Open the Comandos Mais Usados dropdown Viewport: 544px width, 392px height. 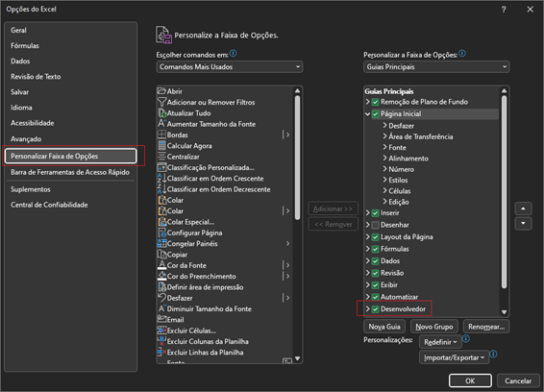(x=230, y=66)
